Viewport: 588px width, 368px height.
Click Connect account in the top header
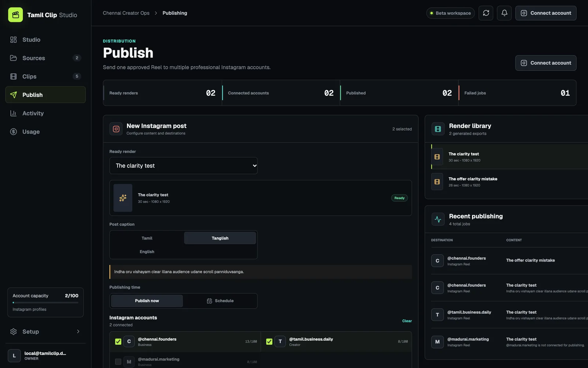point(546,13)
